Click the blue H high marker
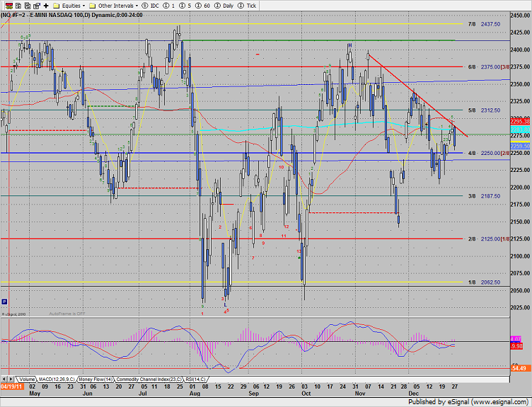 pyautogui.click(x=350, y=45)
